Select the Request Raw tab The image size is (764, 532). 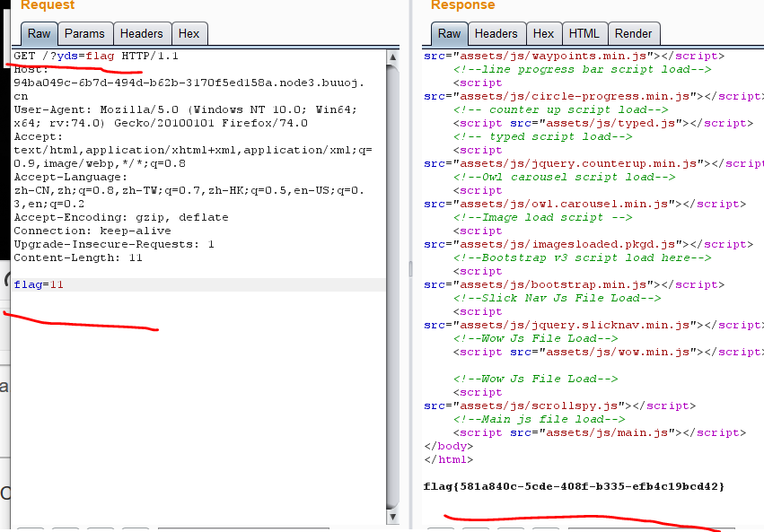tap(39, 33)
